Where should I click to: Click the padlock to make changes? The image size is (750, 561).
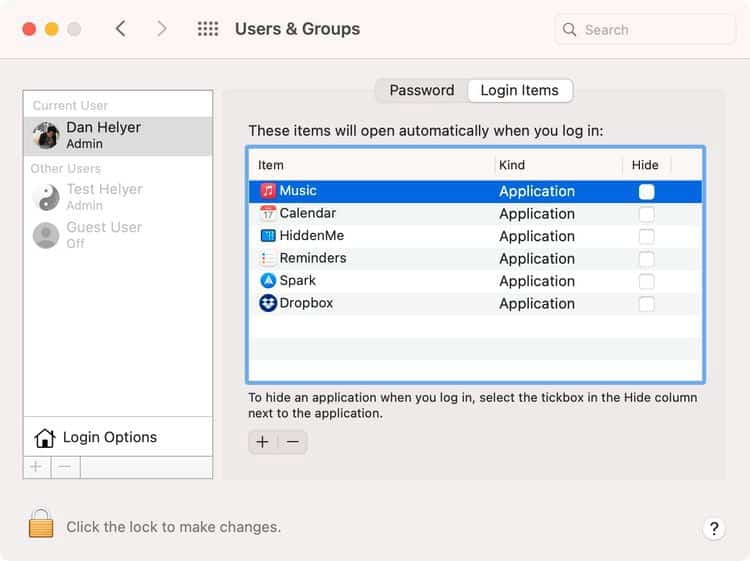click(x=41, y=525)
